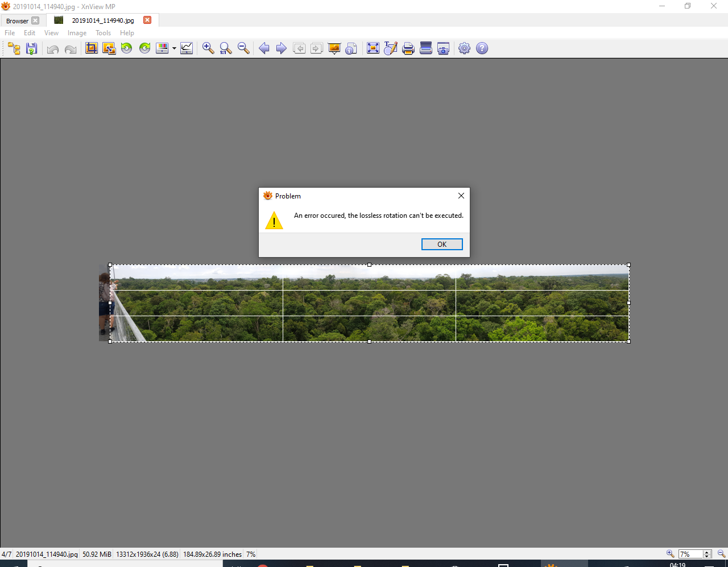Show the file properties info icon
The width and height of the screenshot is (728, 567).
click(x=352, y=48)
